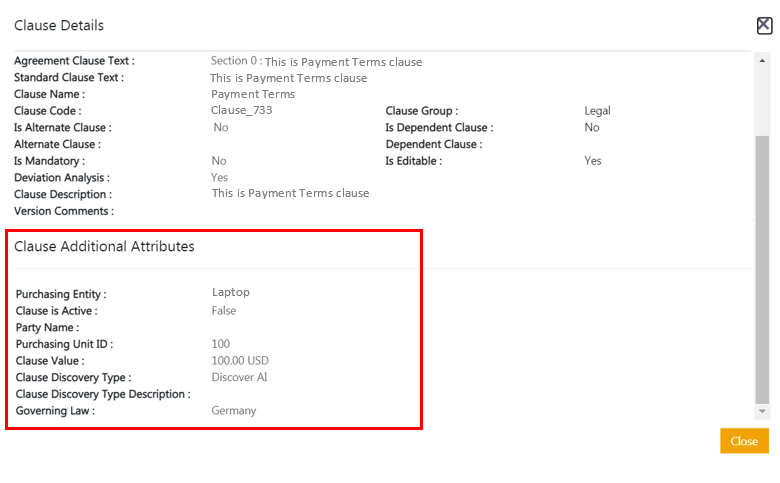Click the False value for Clause is Active
The height and width of the screenshot is (483, 780).
[224, 311]
